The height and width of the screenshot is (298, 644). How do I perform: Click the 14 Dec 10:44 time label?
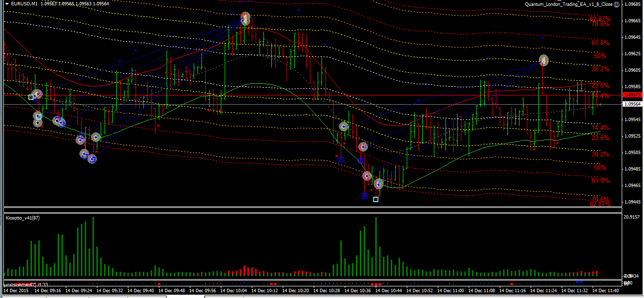[388, 291]
